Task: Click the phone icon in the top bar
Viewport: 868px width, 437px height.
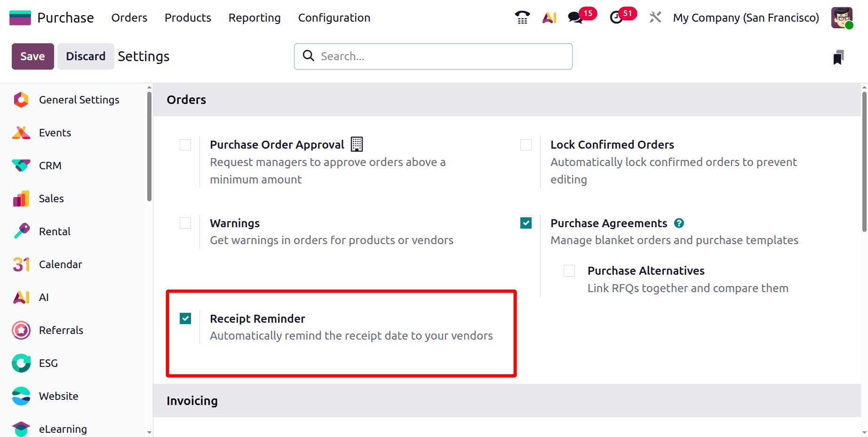Action: [x=522, y=17]
